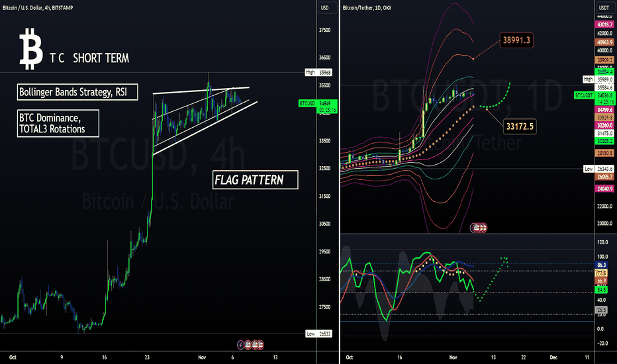Click the 120.0 level on RSI scale
This screenshot has width=617, height=364.
coord(602,242)
